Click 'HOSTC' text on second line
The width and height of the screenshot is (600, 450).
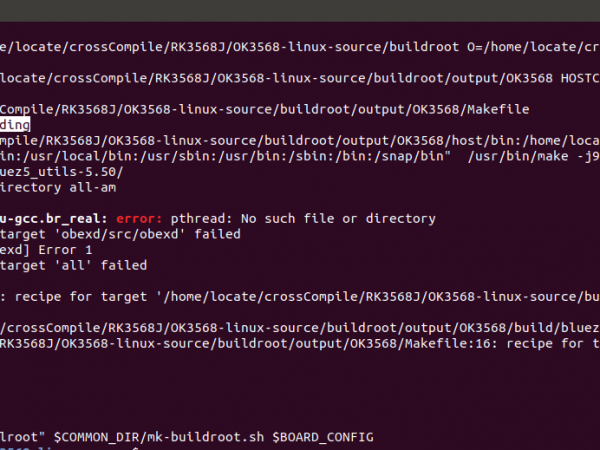(x=580, y=78)
